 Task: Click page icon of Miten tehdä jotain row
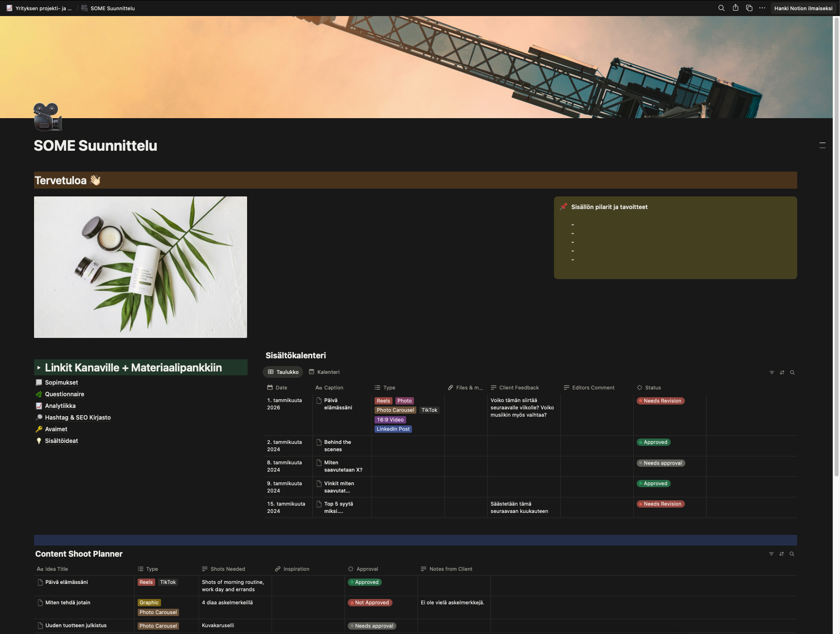pyautogui.click(x=40, y=603)
